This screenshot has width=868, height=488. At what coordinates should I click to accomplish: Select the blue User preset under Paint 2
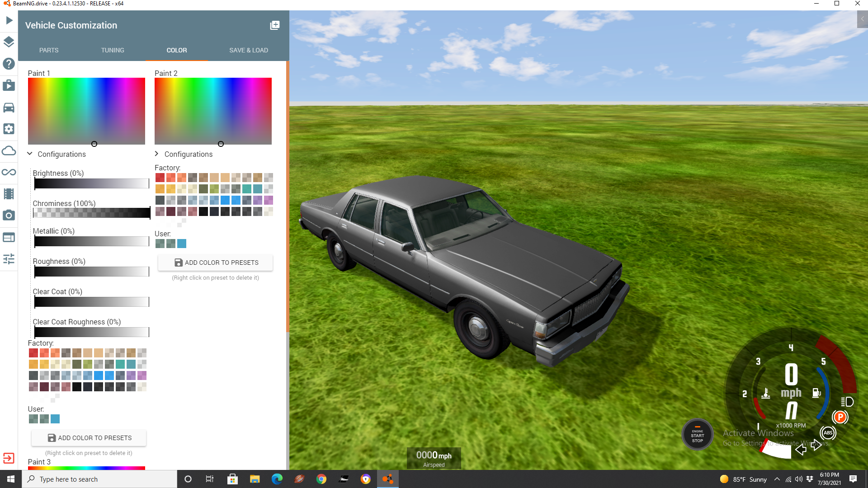182,244
